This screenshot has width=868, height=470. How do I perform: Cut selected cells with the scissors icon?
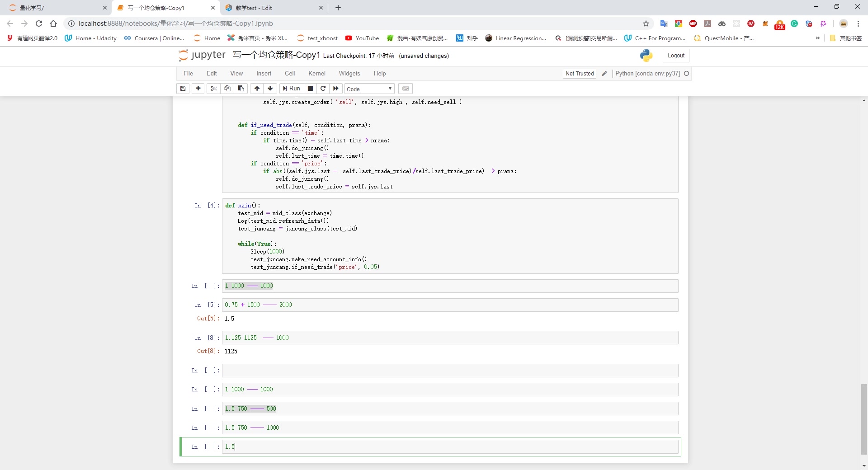214,89
